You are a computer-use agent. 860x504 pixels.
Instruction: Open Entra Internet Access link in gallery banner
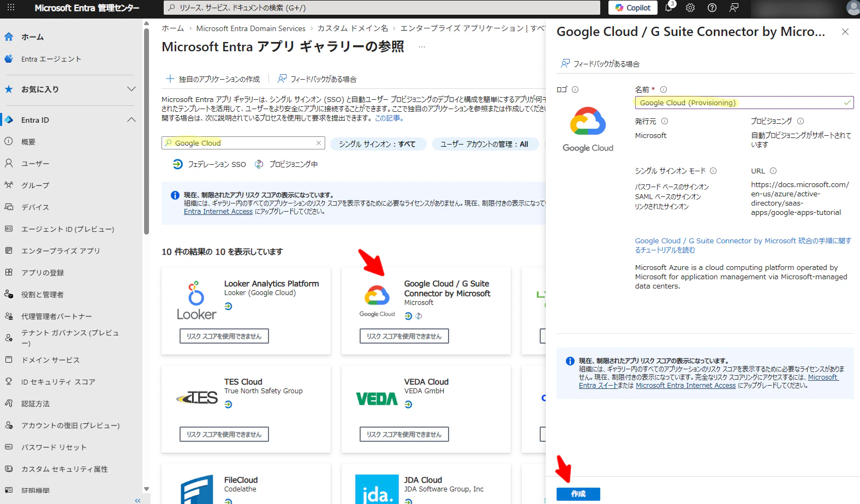click(218, 212)
